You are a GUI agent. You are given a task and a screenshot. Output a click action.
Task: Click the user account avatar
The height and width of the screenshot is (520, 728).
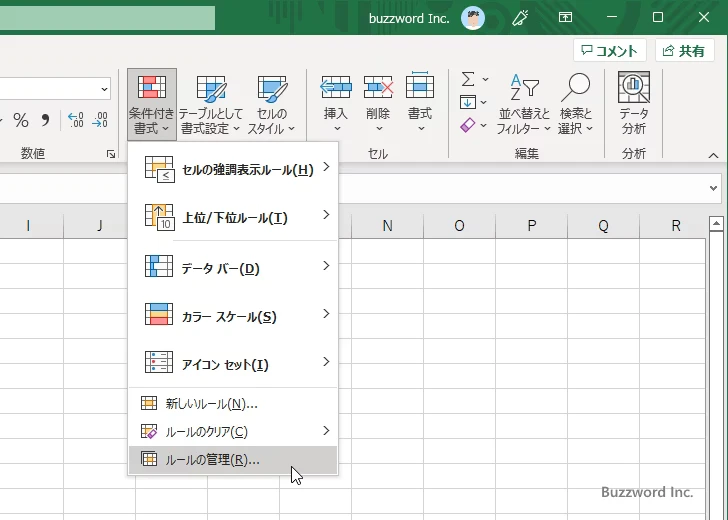[473, 18]
